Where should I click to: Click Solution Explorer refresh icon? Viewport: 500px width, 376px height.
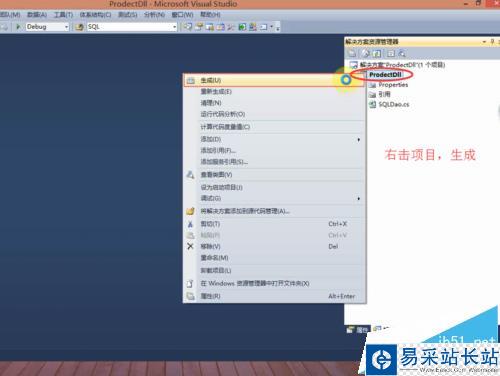click(x=377, y=53)
